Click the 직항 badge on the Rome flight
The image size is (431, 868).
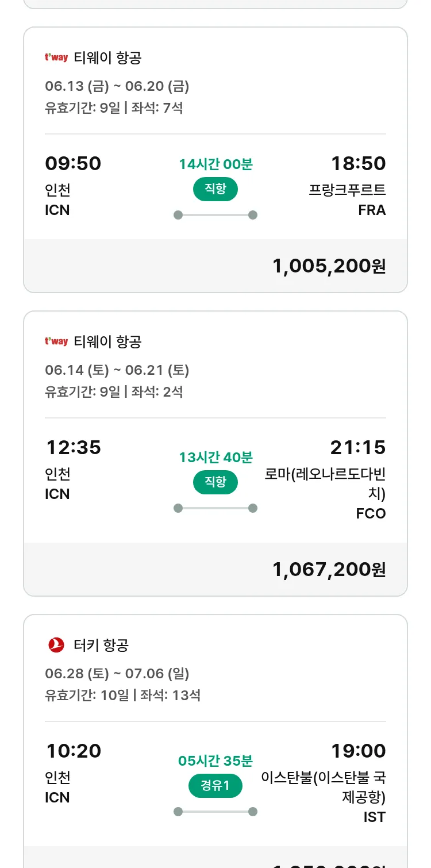215,482
